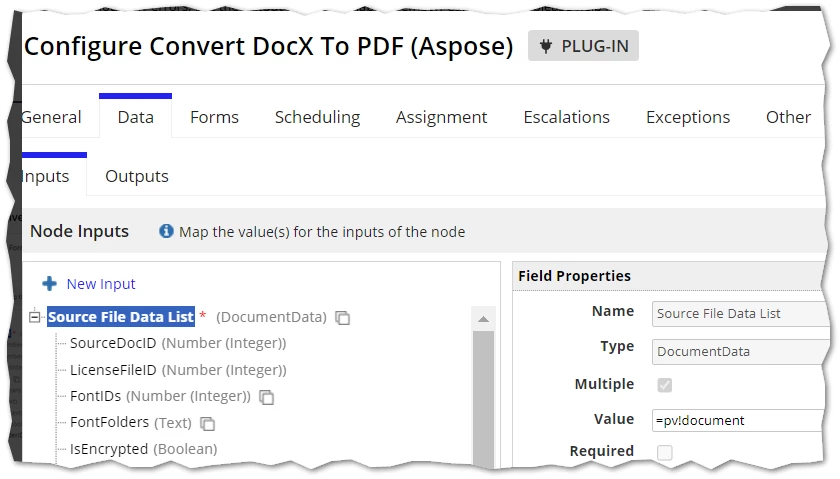Enable the Required checkbox

pos(664,452)
